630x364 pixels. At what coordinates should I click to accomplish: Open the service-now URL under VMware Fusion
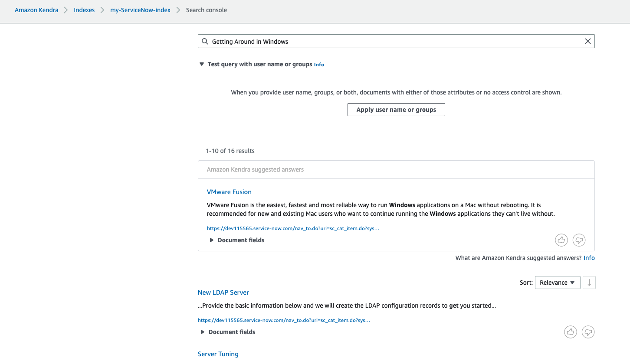click(293, 228)
